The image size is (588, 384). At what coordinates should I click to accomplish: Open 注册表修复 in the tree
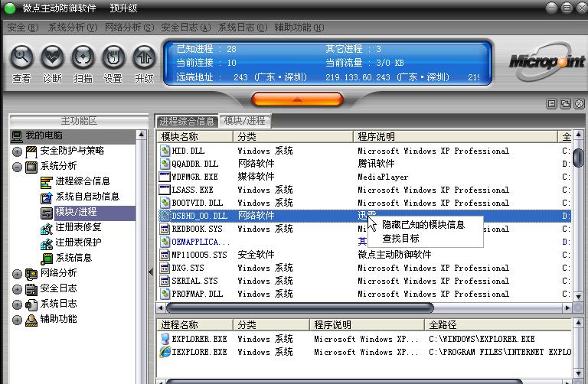point(78,227)
